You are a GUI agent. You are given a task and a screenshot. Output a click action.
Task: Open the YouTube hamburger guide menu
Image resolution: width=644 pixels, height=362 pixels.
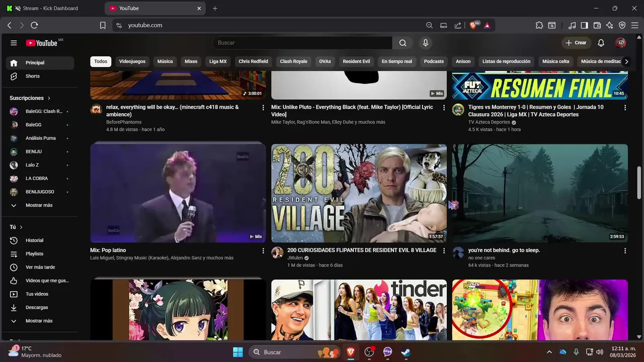click(x=14, y=43)
